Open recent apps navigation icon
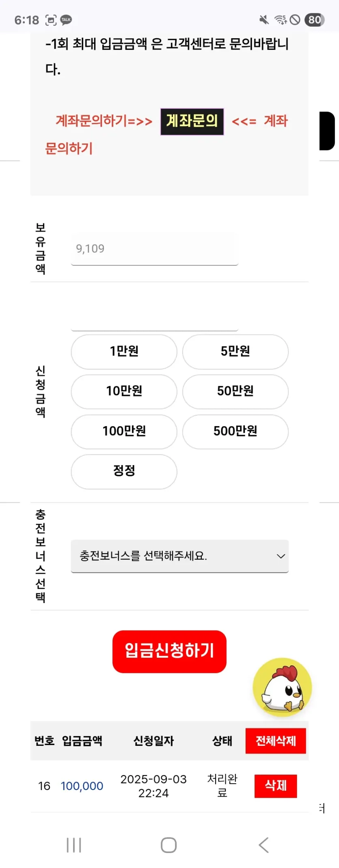 click(74, 845)
